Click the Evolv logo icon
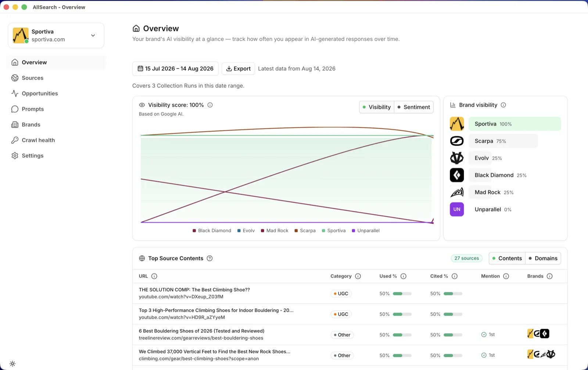 point(457,158)
